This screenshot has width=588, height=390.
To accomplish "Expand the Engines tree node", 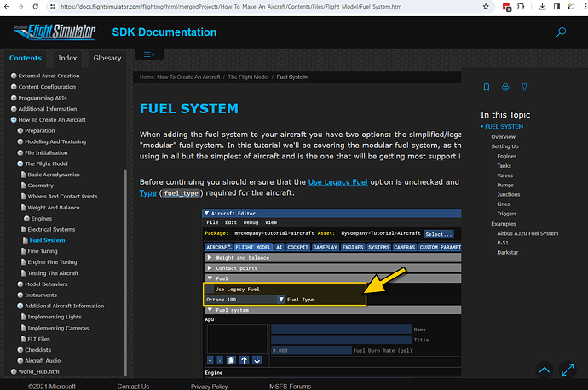I will point(26,218).
